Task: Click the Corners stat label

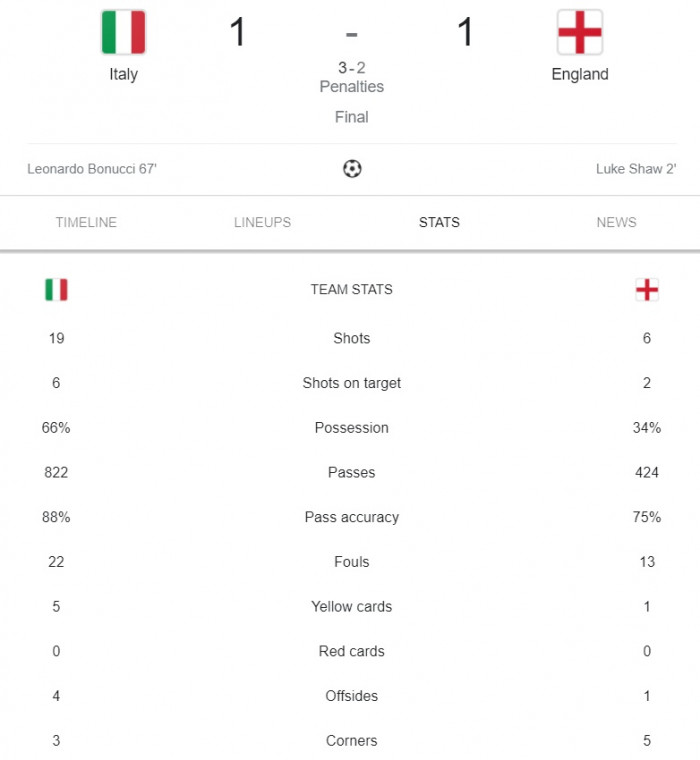Action: pos(352,741)
